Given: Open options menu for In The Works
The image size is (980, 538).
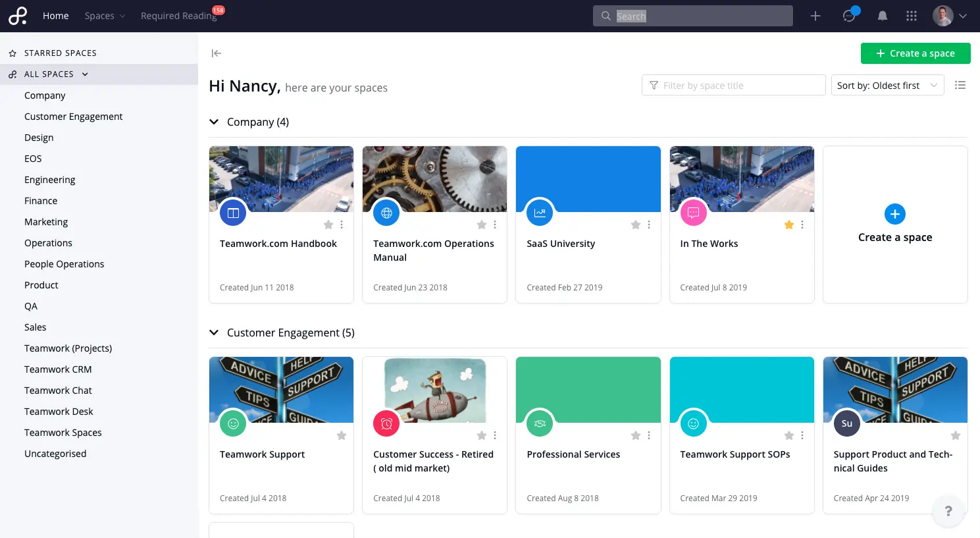Looking at the screenshot, I should coord(802,225).
